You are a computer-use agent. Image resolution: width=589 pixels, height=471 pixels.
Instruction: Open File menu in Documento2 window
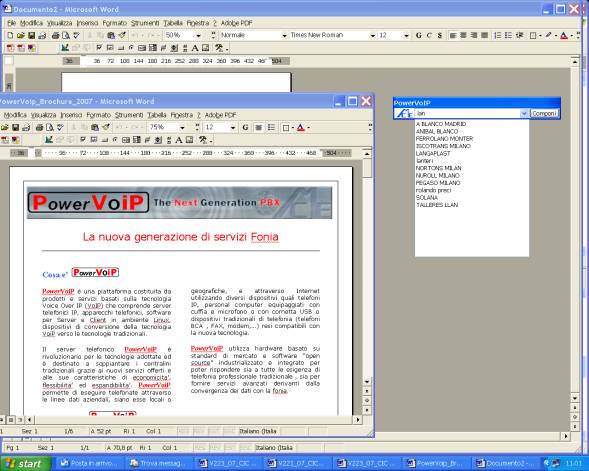(11, 23)
